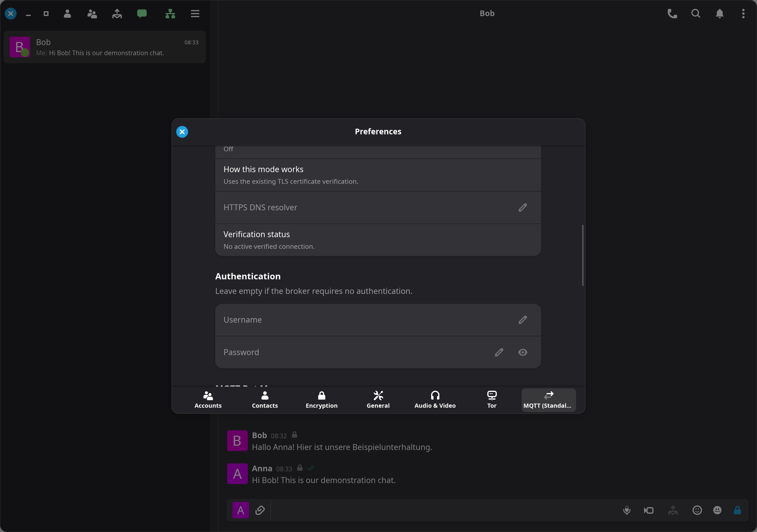Click the 'How this mode works' row
This screenshot has width=757, height=532.
coord(378,175)
